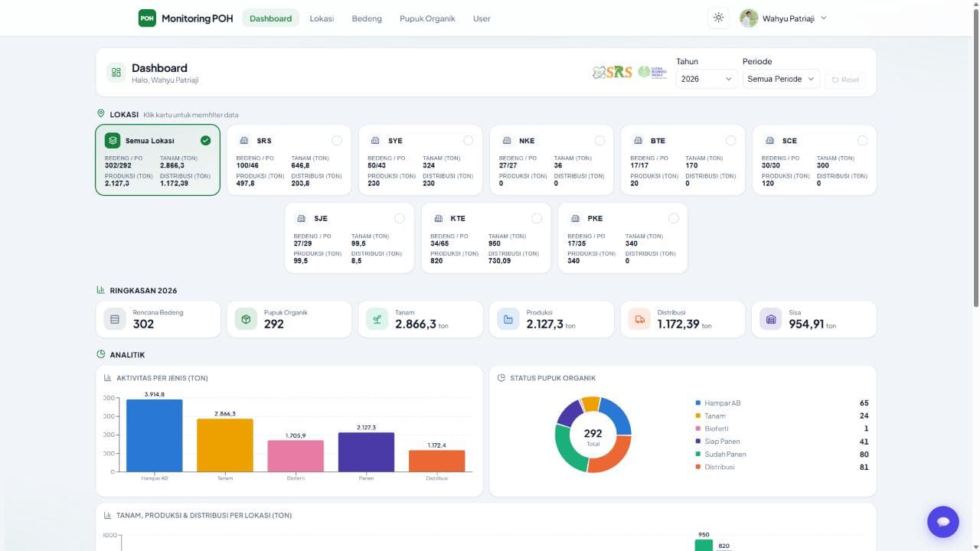Click the POH logo icon
This screenshot has width=980, height=551.
147,18
